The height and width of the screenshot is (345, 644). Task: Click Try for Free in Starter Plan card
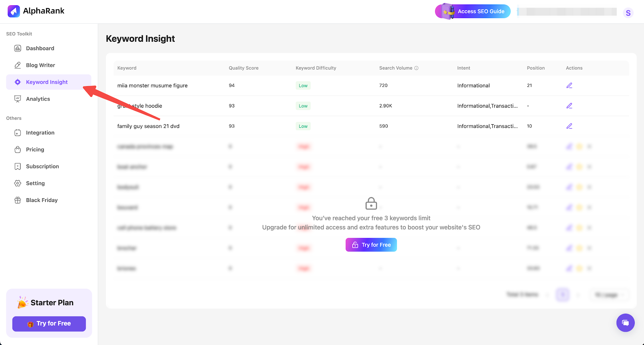click(x=49, y=324)
